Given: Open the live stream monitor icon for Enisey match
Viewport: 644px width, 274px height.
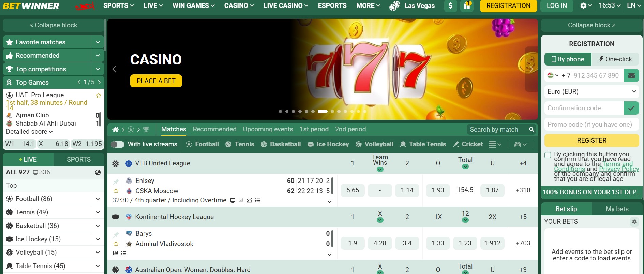Looking at the screenshot, I should [x=233, y=200].
